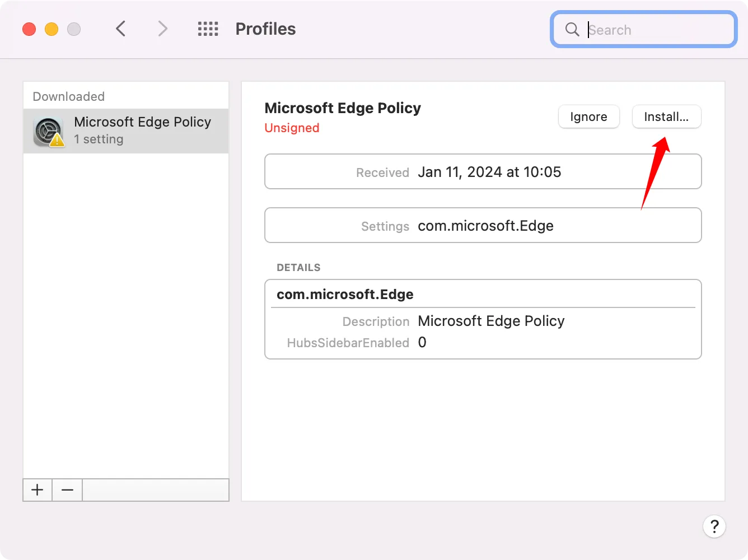Viewport: 748px width, 560px height.
Task: Show all preferences via grid icon
Action: pos(208,29)
